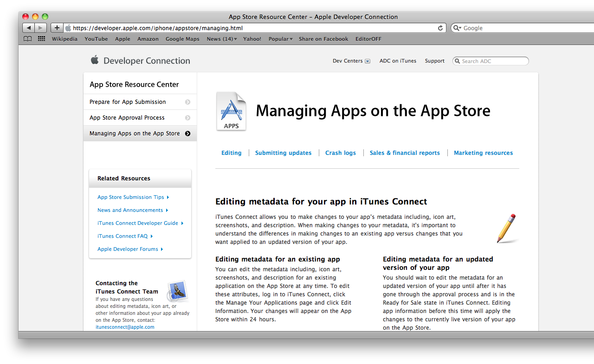Image resolution: width=594 pixels, height=364 pixels.
Task: Click the URL address field
Action: pyautogui.click(x=254, y=28)
